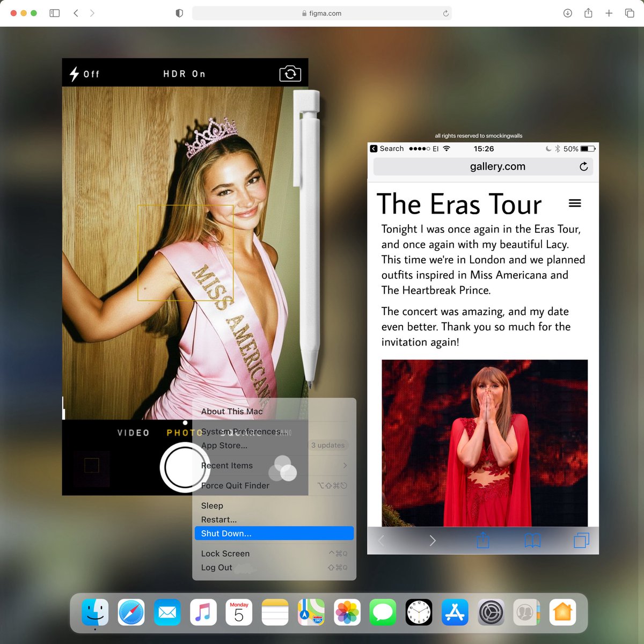Open the red dress concert photo
Image resolution: width=644 pixels, height=644 pixels.
click(485, 443)
